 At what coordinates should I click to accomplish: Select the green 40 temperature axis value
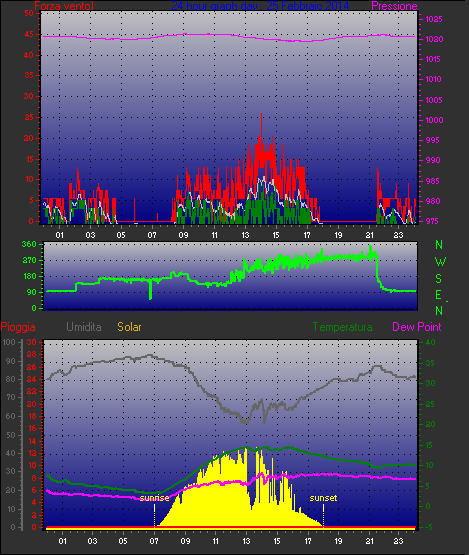(x=430, y=342)
